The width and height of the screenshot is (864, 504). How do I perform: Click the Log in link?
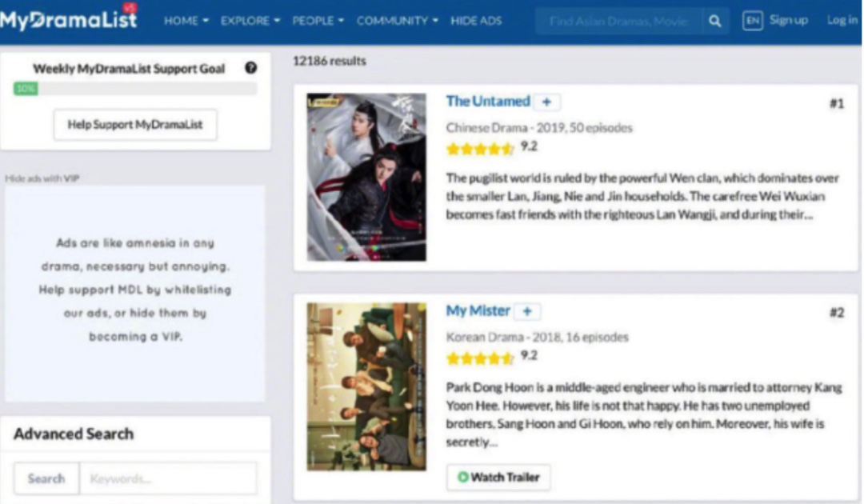[842, 21]
